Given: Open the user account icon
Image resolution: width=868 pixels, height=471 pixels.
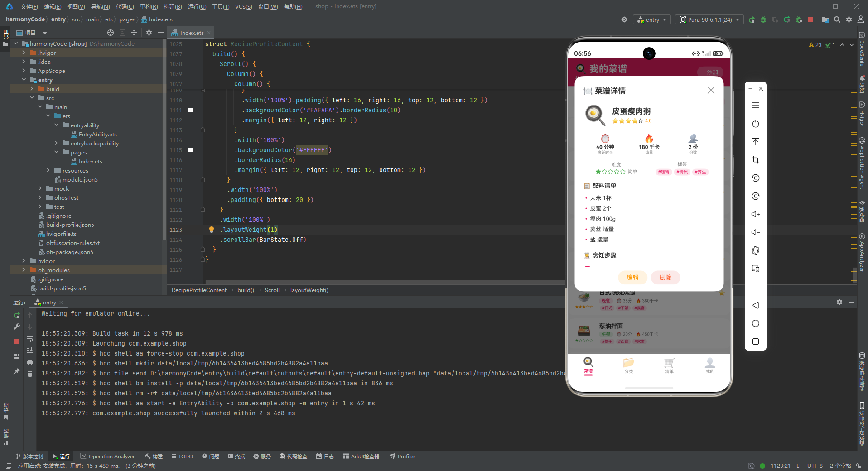Looking at the screenshot, I should click(x=861, y=19).
